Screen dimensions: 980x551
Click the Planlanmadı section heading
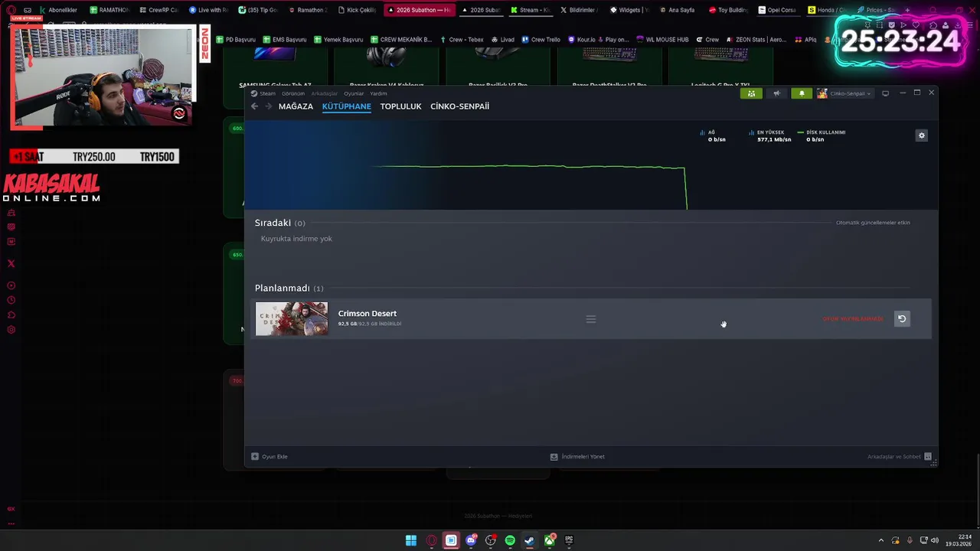[283, 289]
